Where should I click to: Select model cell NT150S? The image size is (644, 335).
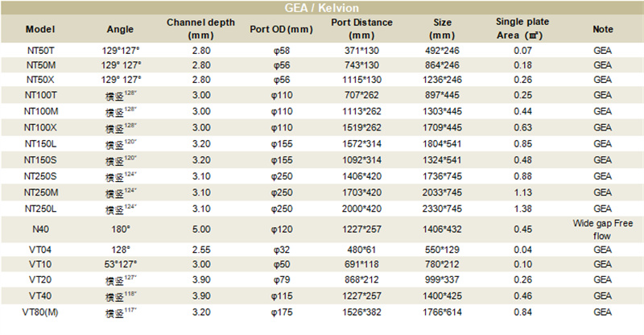click(x=40, y=160)
